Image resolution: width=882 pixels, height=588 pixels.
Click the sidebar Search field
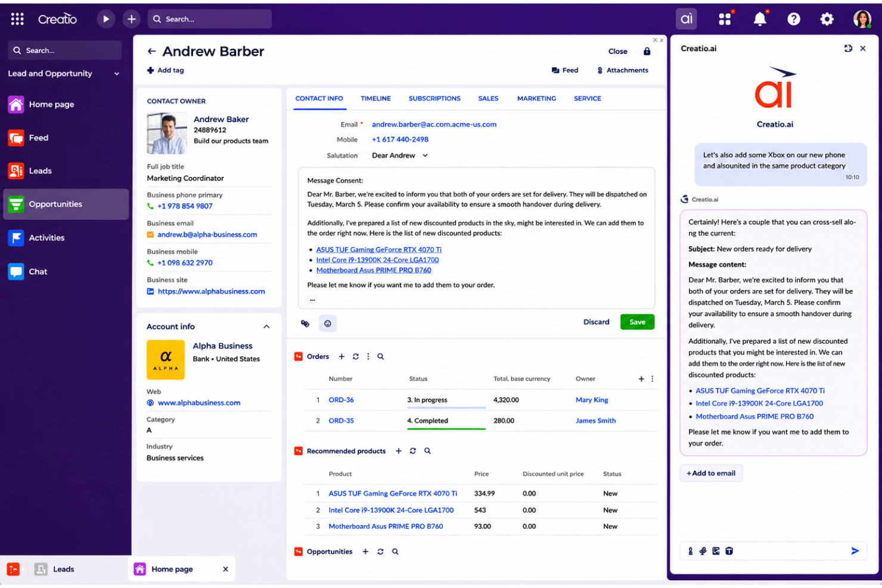pos(65,51)
